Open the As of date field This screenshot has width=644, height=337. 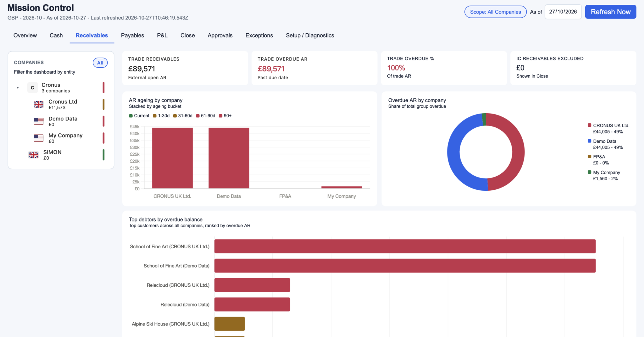click(563, 12)
